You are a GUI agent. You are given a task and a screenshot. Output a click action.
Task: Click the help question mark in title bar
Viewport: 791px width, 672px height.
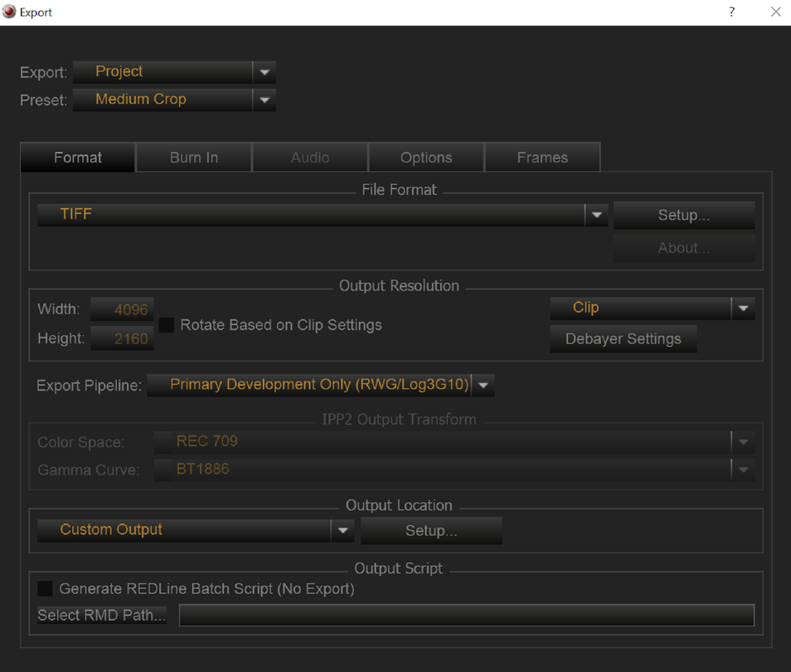point(731,12)
